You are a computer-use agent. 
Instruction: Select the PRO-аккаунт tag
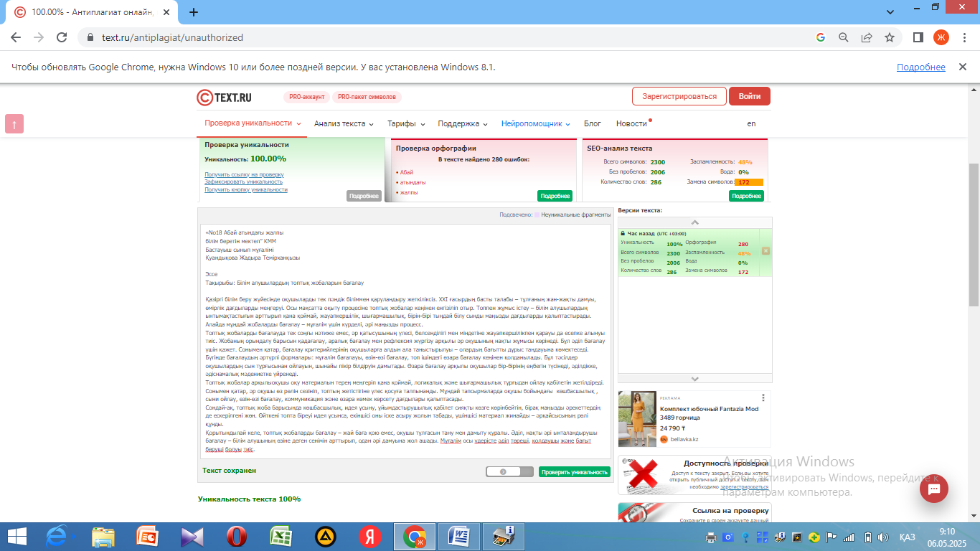pyautogui.click(x=307, y=97)
